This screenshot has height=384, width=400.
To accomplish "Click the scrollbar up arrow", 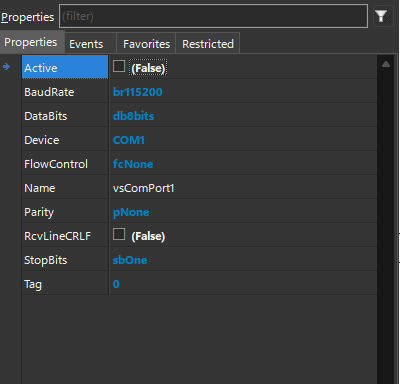I will (386, 64).
